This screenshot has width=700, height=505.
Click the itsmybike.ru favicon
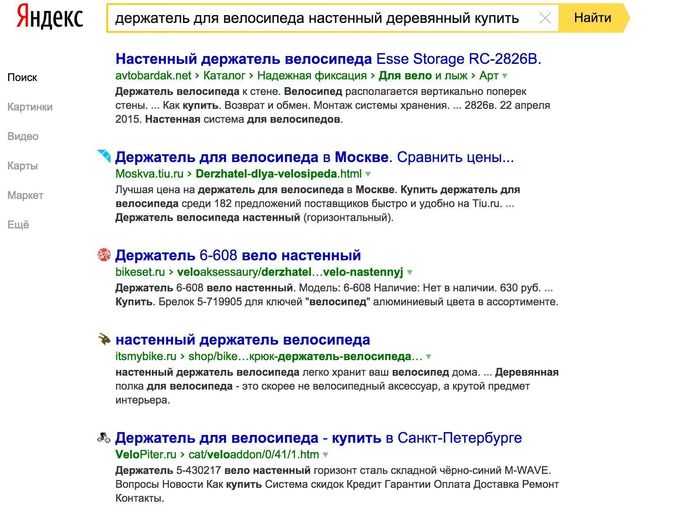(x=104, y=339)
